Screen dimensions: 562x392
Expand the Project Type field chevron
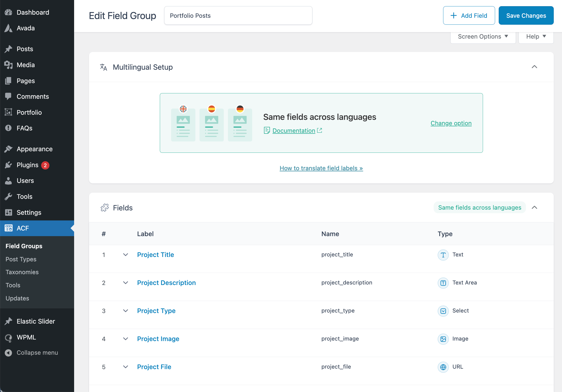pos(126,311)
